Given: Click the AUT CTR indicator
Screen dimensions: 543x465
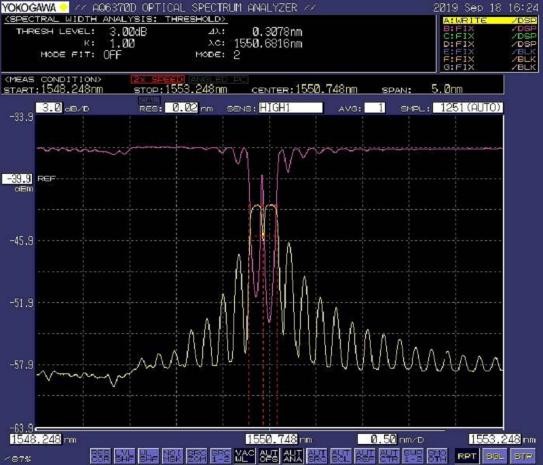Looking at the screenshot, I should click(389, 456).
